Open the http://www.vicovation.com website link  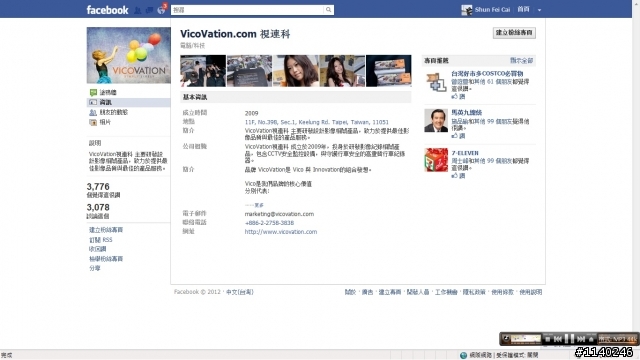pos(281,232)
